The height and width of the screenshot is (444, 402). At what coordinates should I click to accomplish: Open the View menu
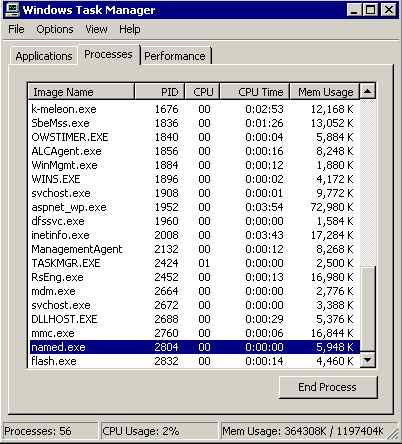(96, 29)
